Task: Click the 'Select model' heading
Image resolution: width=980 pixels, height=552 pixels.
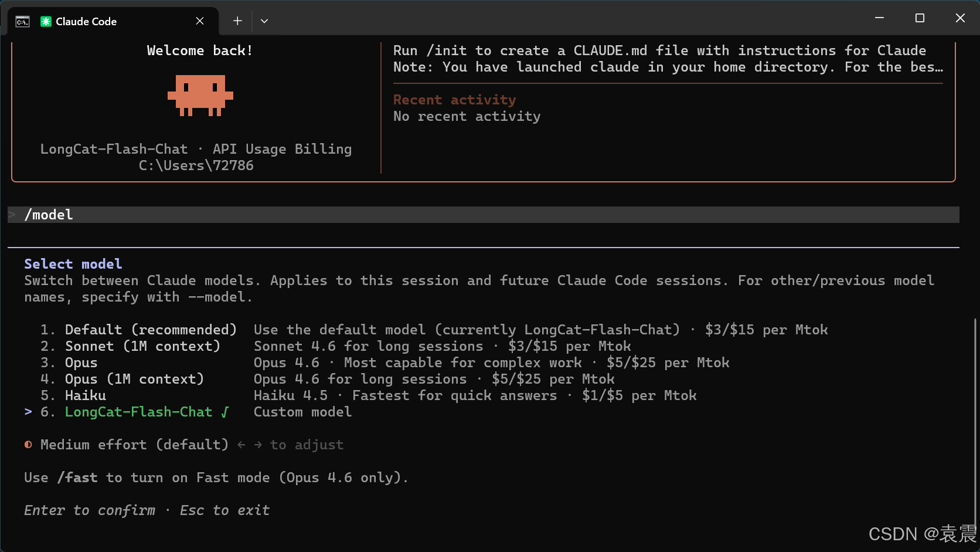Action: 73,264
